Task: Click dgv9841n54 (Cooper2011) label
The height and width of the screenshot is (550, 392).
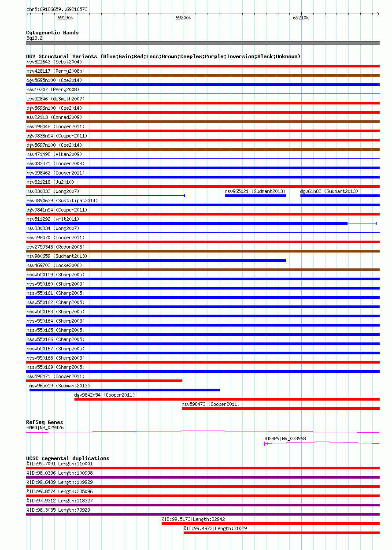Action: pyautogui.click(x=57, y=210)
